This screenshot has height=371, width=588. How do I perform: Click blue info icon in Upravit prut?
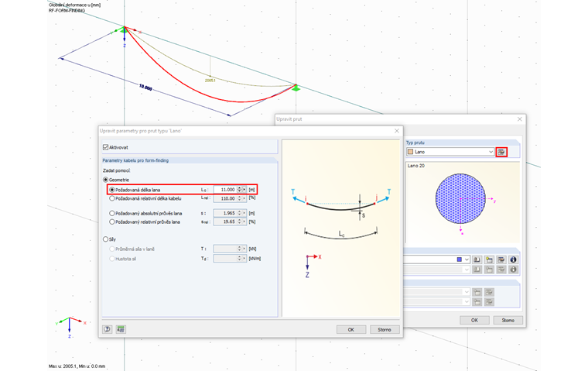[x=513, y=259]
